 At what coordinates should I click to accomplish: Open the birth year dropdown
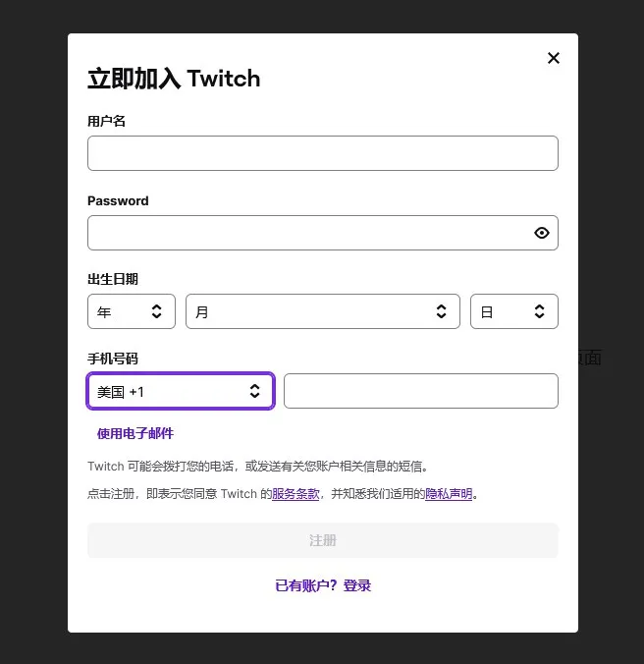[132, 311]
